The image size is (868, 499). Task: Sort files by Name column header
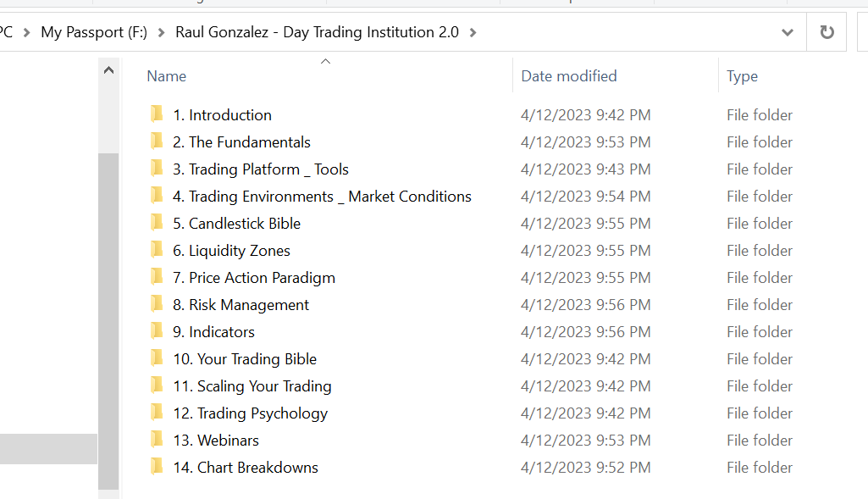[x=166, y=76]
